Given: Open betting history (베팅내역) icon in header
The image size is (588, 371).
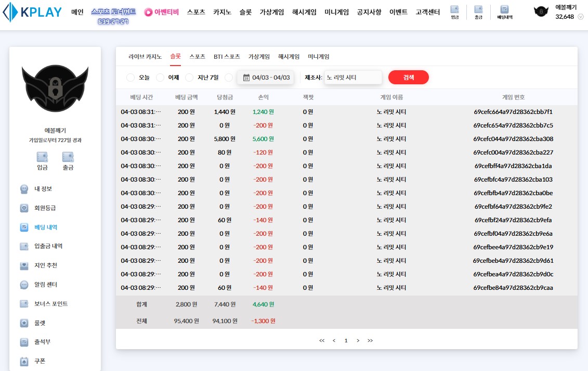Looking at the screenshot, I should pos(504,12).
